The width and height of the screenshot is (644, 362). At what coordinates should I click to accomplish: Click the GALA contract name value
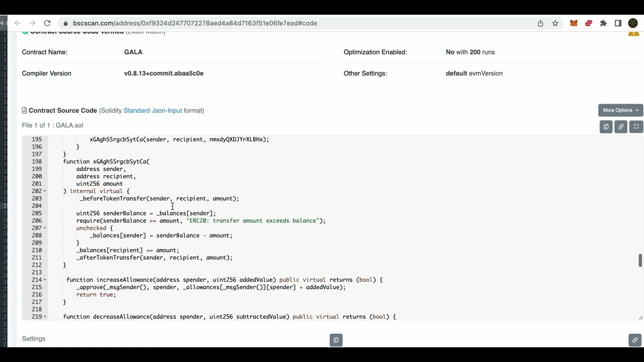tap(133, 52)
